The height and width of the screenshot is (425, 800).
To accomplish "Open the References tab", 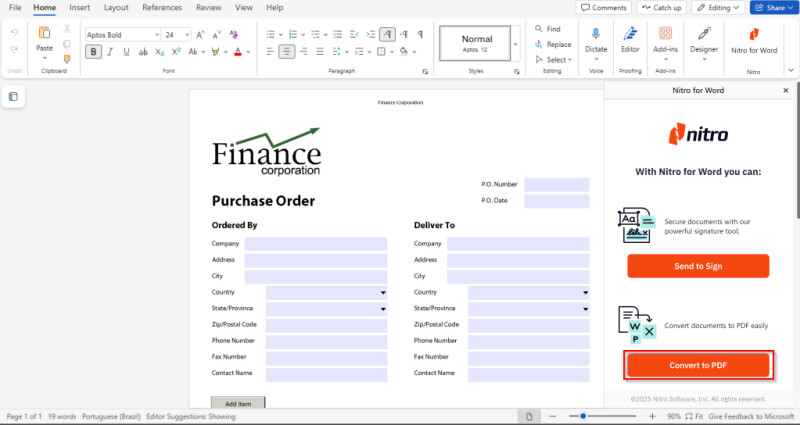I will click(x=162, y=7).
